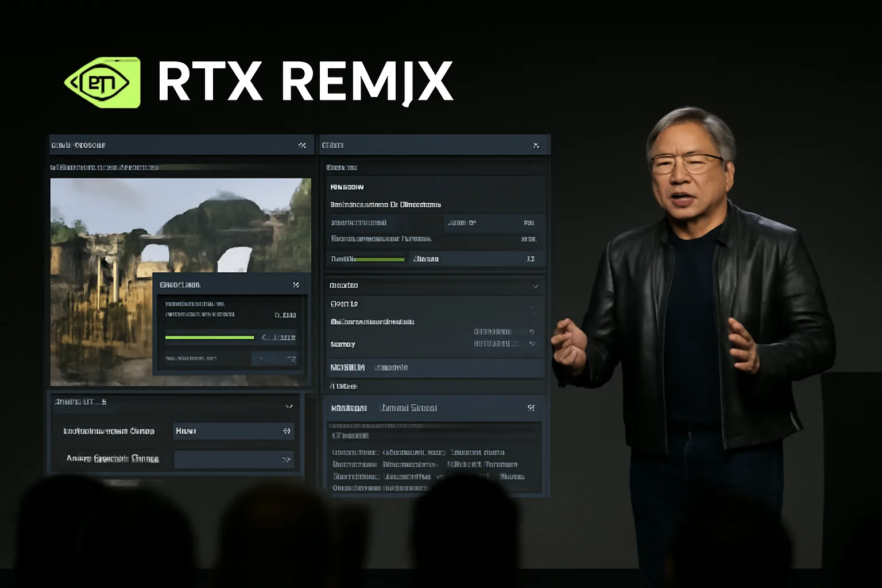The height and width of the screenshot is (588, 882).
Task: Collapse the right panel's middle section via its chevron
Action: coord(535,285)
